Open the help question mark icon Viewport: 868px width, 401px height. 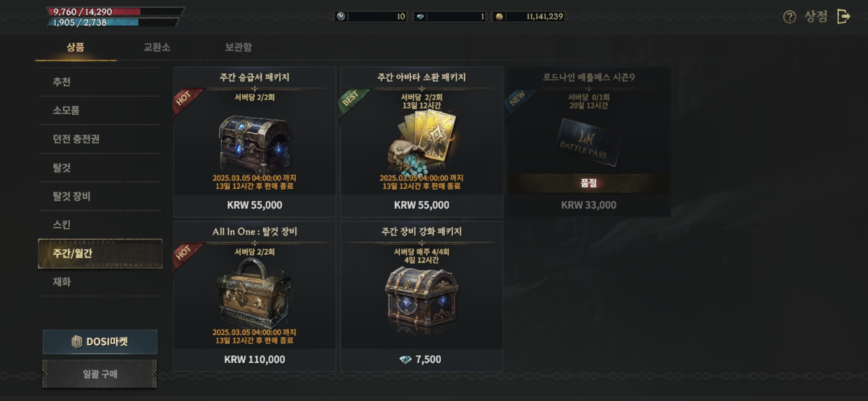[789, 17]
